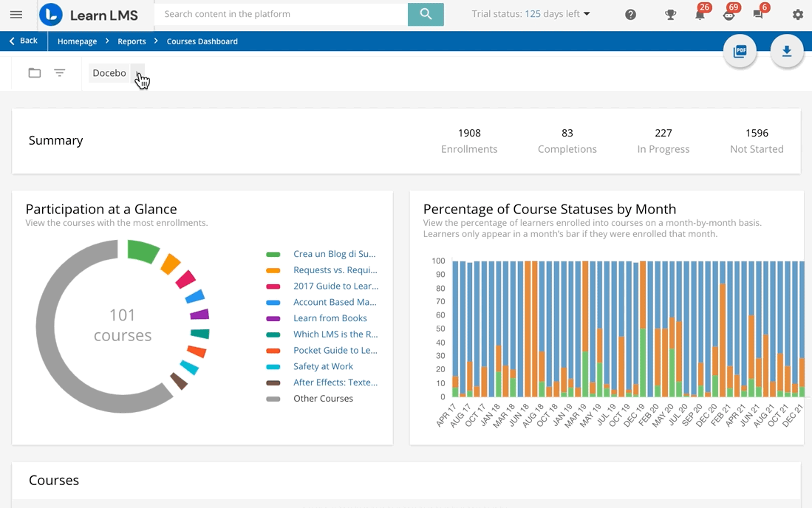Open notifications via the bell icon
This screenshot has height=508, width=812.
(698, 15)
